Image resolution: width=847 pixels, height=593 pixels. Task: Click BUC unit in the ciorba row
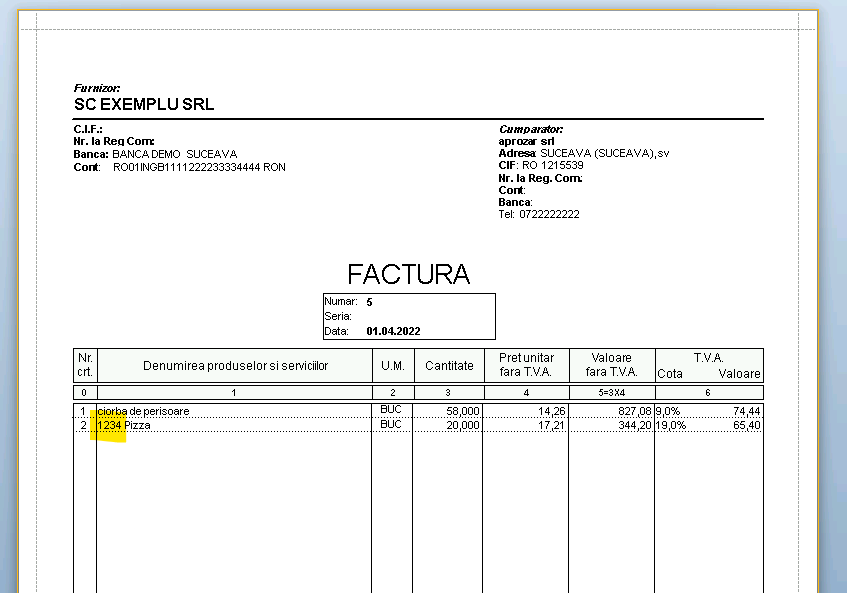tap(391, 410)
